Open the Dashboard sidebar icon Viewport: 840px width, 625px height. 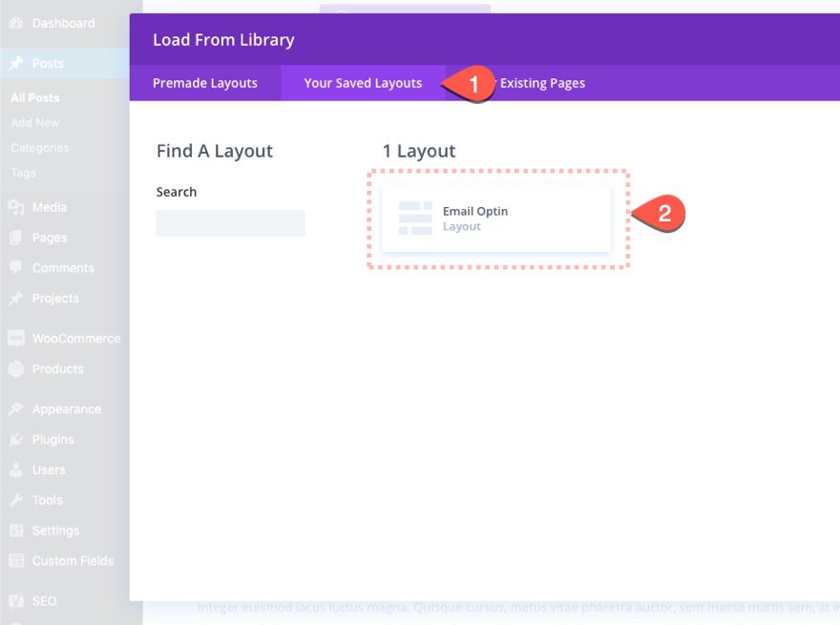pos(15,23)
